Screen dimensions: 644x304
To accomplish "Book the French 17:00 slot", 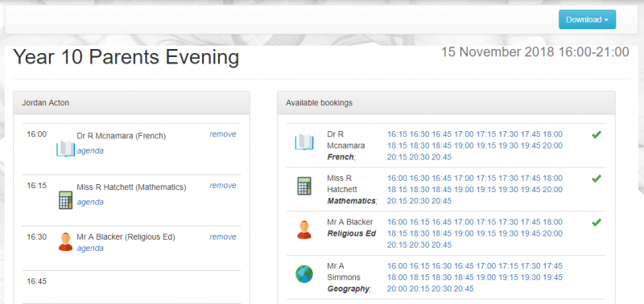I will 464,134.
